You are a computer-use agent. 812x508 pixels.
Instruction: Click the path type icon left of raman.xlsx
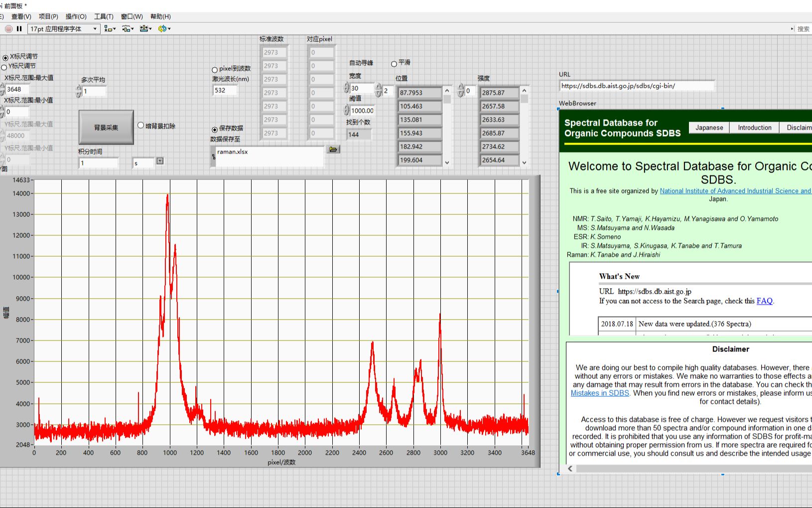pos(214,157)
